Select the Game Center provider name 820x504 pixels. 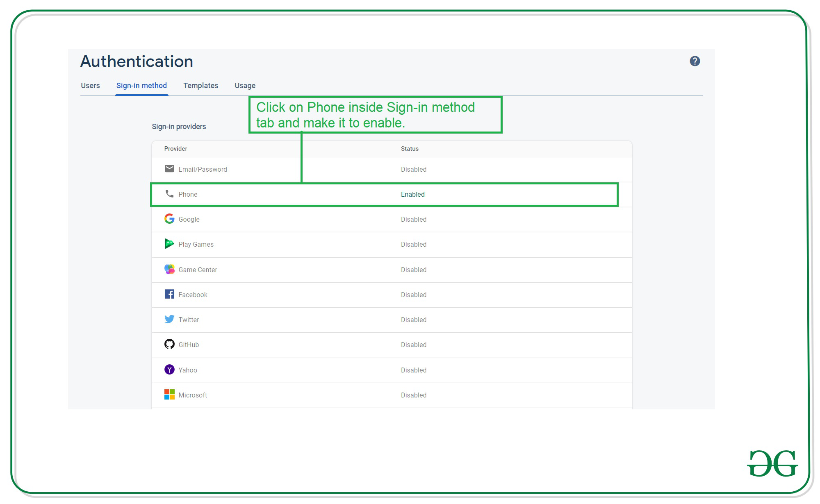click(x=198, y=270)
